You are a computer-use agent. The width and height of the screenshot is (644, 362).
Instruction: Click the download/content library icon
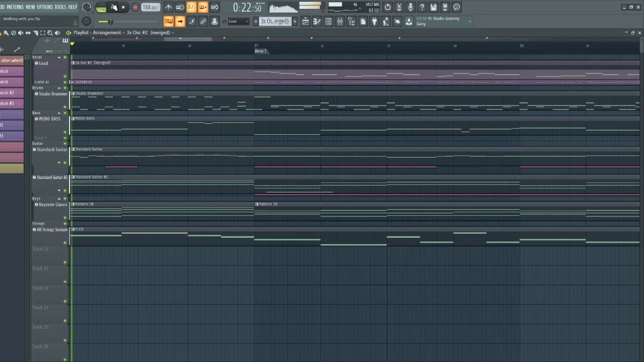coord(409,21)
